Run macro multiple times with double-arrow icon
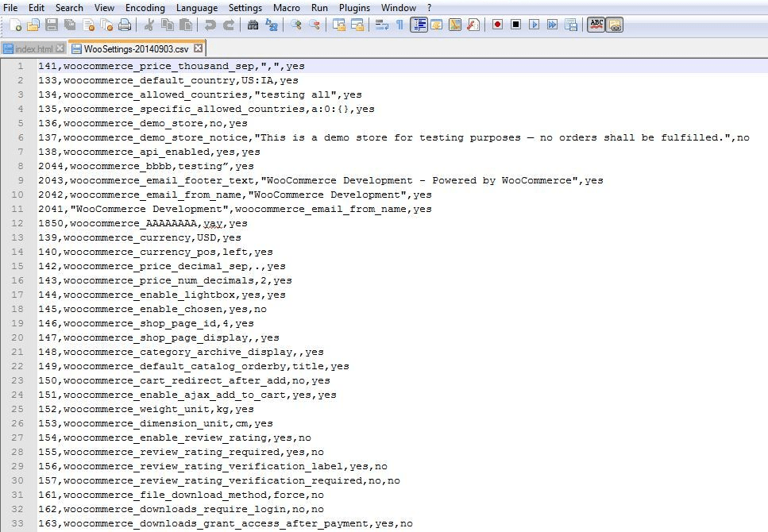The height and width of the screenshot is (532, 768). (553, 25)
